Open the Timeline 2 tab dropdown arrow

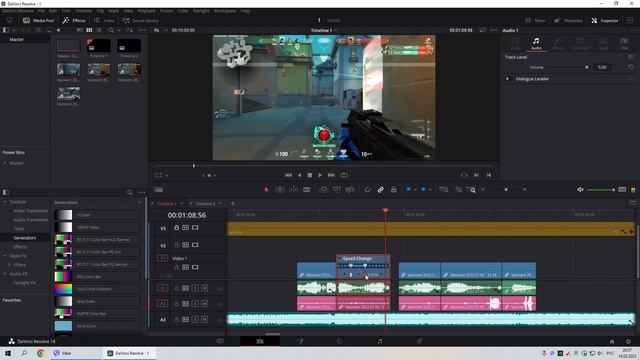[x=220, y=203]
